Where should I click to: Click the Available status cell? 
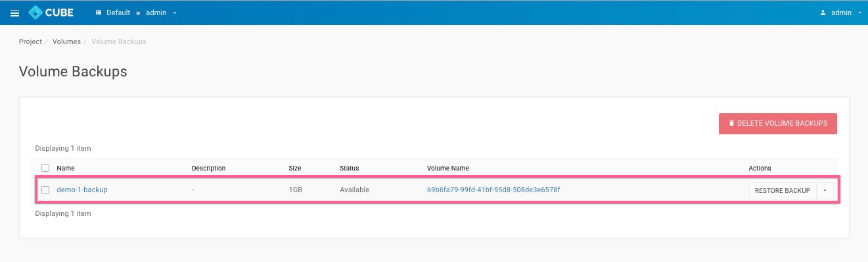coord(354,190)
